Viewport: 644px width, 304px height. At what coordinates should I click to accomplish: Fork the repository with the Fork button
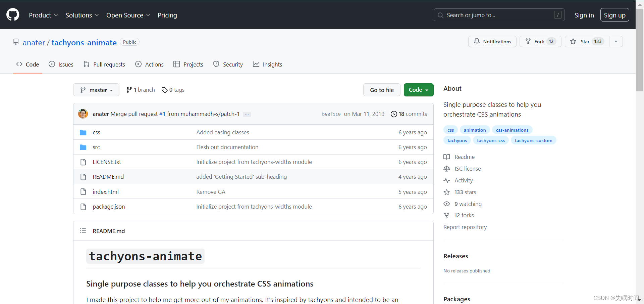click(x=540, y=41)
